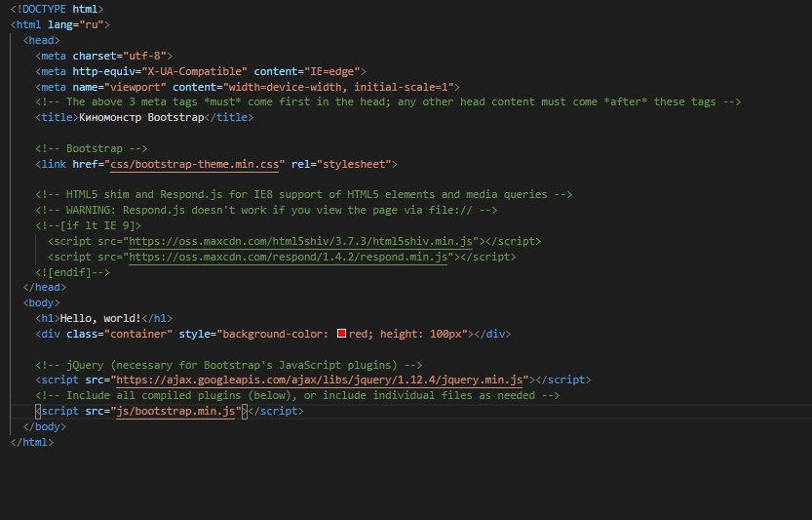
Task: Click the DOCTYPE html declaration text
Action: pyautogui.click(x=57, y=10)
